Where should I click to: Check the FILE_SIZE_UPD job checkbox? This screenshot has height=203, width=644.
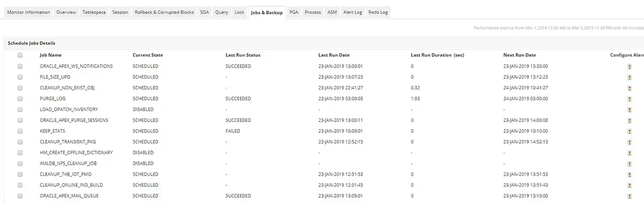tap(20, 77)
